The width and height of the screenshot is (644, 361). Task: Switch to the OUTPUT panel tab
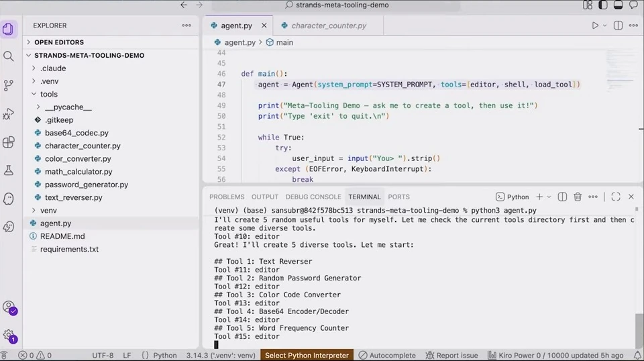(x=265, y=197)
